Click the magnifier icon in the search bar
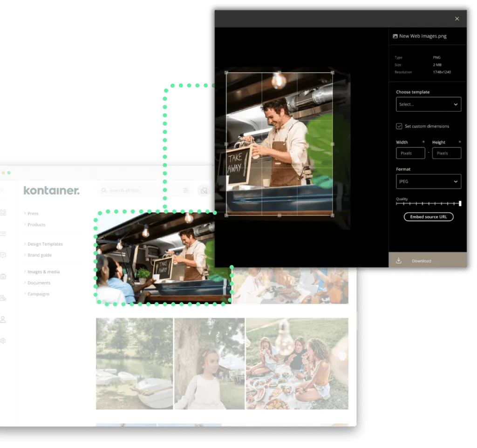The image size is (477, 448). tap(104, 190)
